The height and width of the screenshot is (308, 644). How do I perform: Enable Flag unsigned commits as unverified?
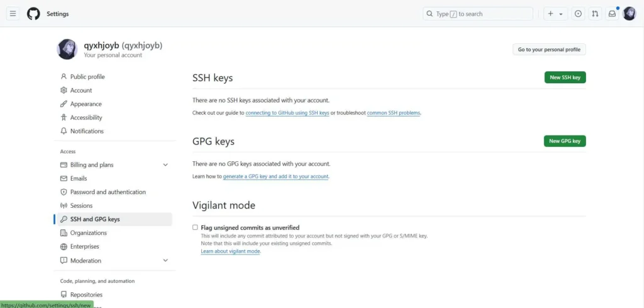coord(195,227)
